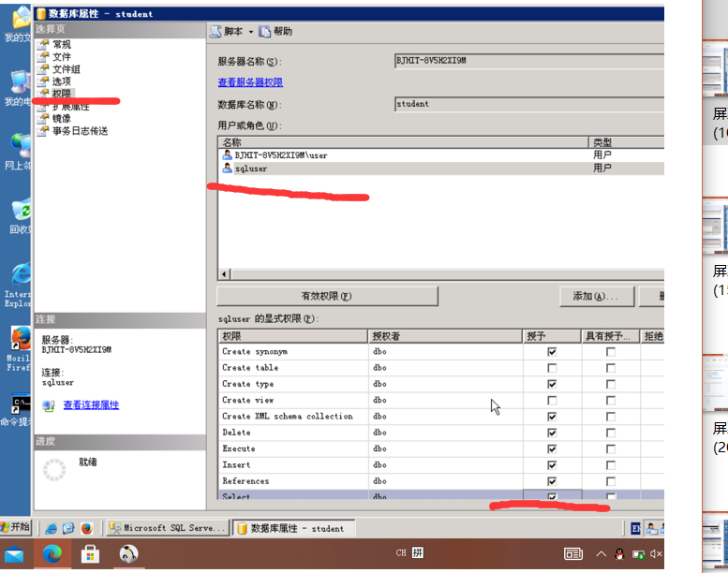This screenshot has height=573, width=728.
Task: Click the 服务器名称 text field
Action: coord(528,61)
